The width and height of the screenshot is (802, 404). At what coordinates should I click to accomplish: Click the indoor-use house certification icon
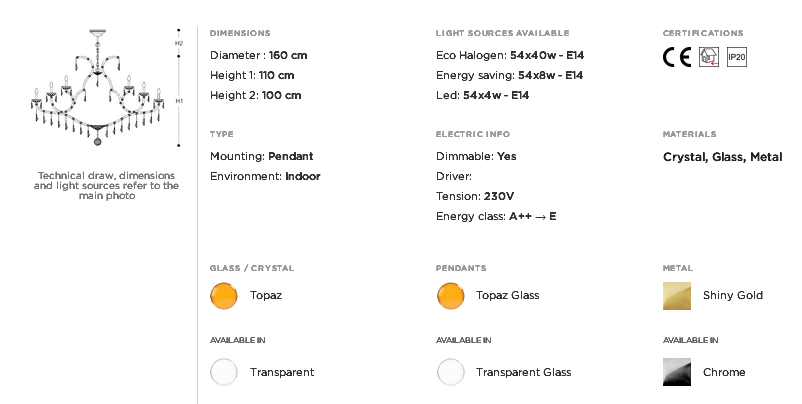pos(709,57)
